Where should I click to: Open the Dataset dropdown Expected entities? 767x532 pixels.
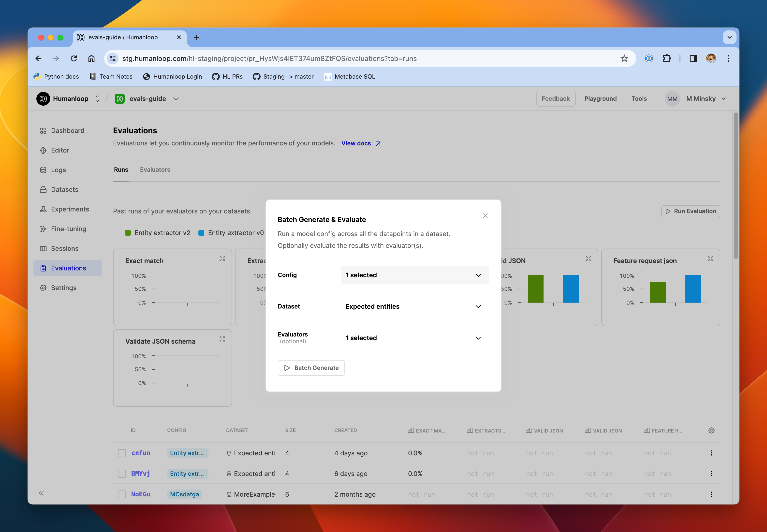415,306
